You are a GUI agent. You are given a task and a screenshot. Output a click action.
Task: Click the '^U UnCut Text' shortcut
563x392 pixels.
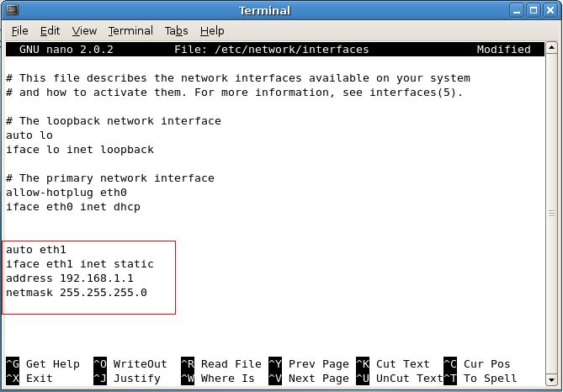pos(399,379)
